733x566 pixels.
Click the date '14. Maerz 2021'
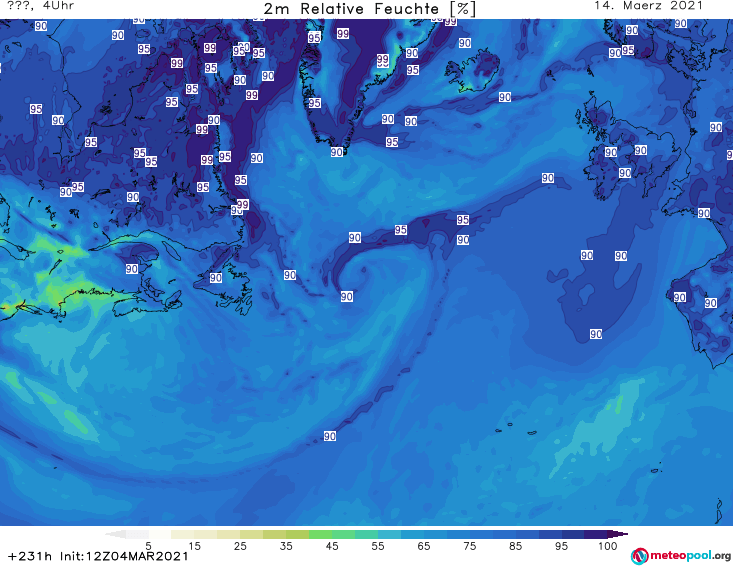(648, 6)
